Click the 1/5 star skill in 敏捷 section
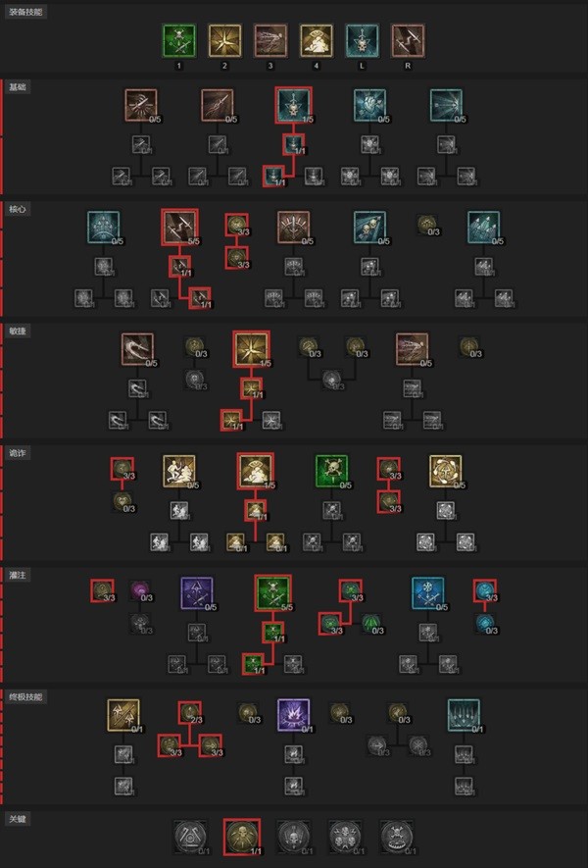This screenshot has height=868, width=588. (252, 349)
